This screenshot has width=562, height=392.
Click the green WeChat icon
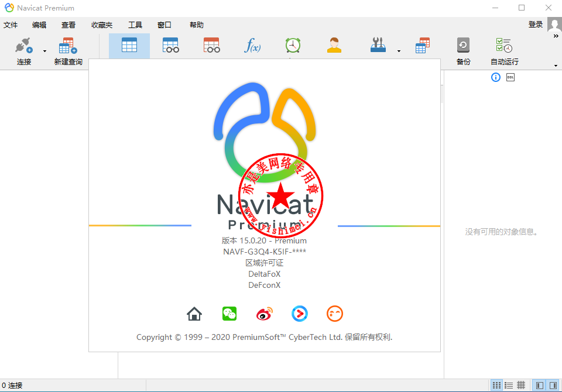(229, 314)
